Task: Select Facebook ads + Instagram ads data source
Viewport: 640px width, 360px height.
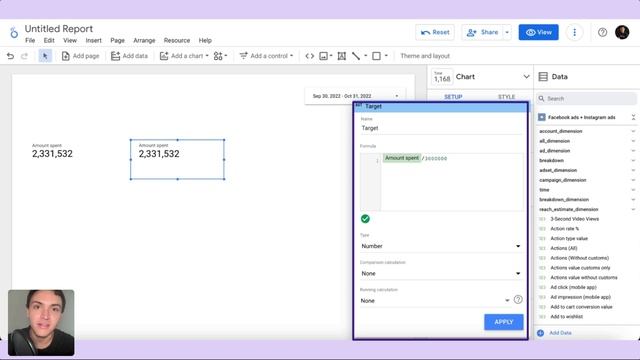Action: click(582, 117)
